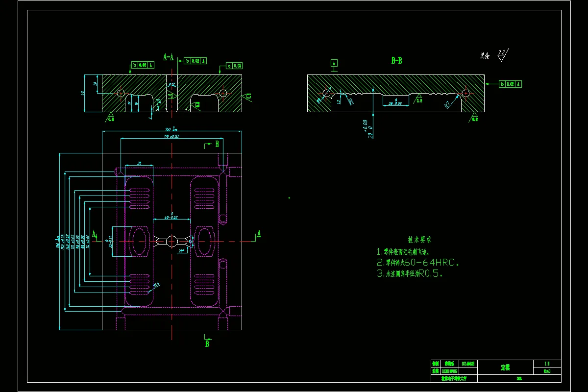Image resolution: width=588 pixels, height=392 pixels.
Task: Click the 定模 part name in title block
Action: click(x=505, y=367)
